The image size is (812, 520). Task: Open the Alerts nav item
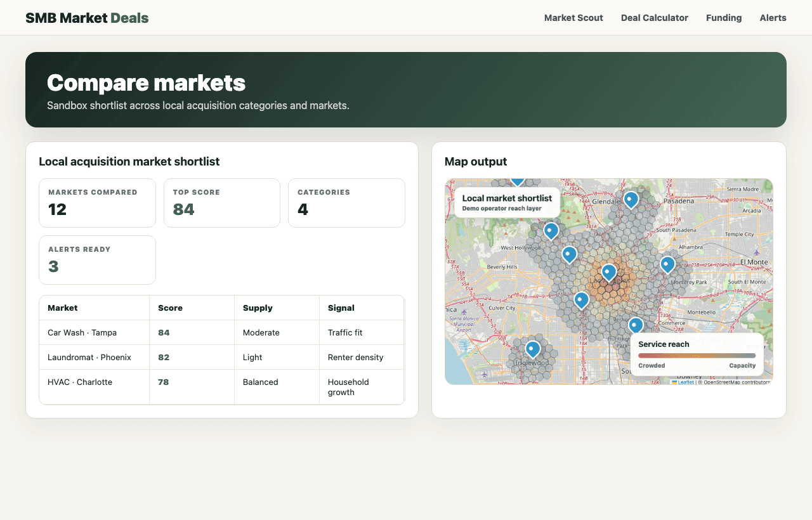pyautogui.click(x=773, y=18)
